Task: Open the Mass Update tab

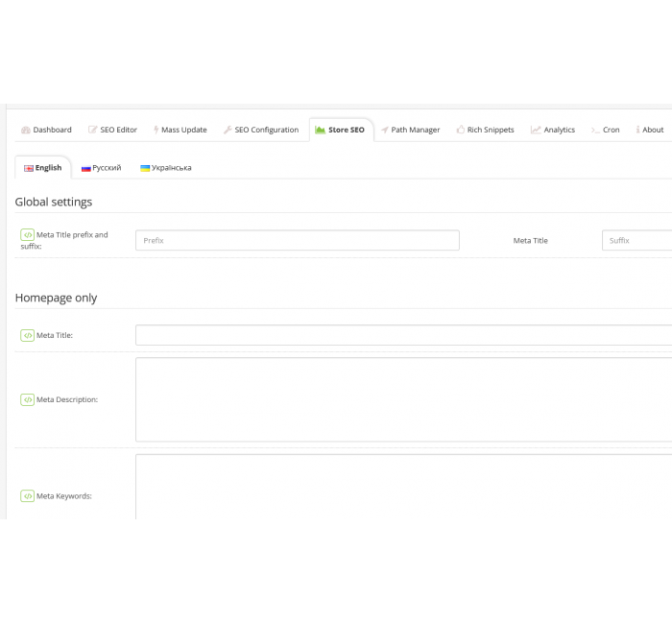Action: coord(180,130)
